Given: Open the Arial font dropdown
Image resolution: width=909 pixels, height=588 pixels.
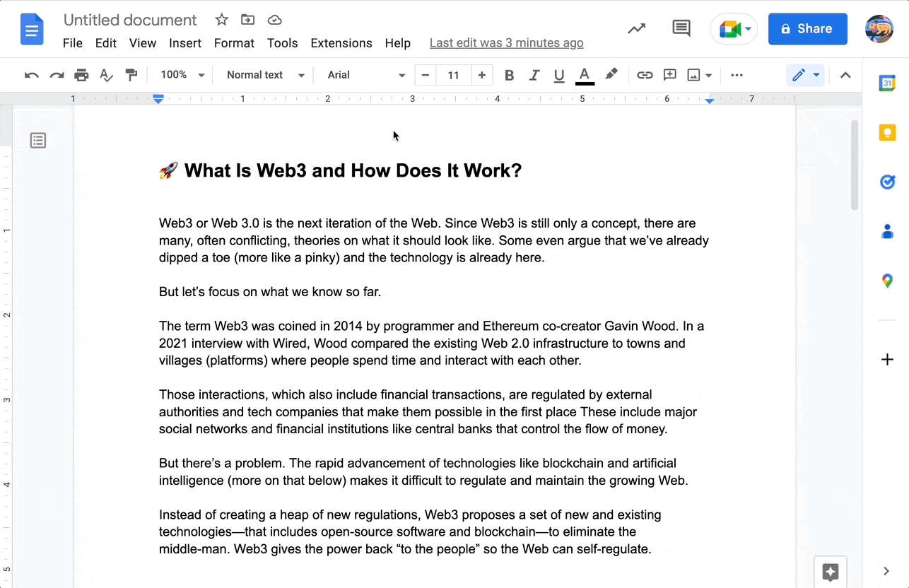Looking at the screenshot, I should 364,74.
